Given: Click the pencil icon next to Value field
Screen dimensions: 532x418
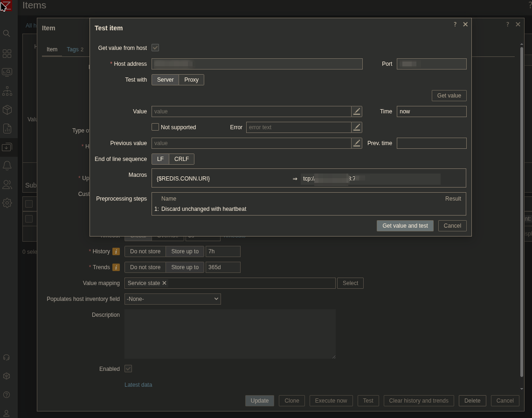Looking at the screenshot, I should [357, 111].
